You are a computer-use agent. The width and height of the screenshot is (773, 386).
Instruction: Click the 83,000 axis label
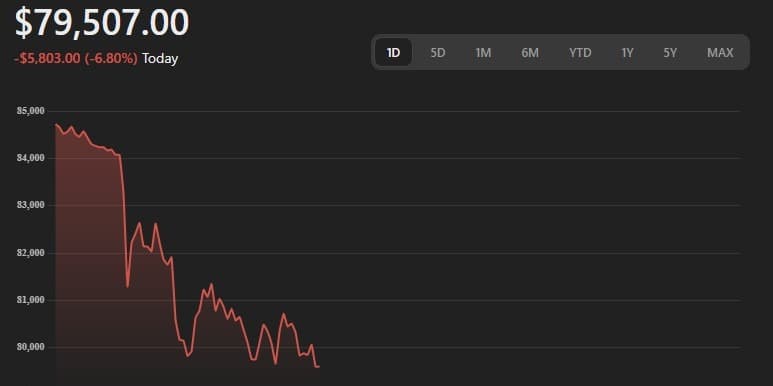click(31, 205)
